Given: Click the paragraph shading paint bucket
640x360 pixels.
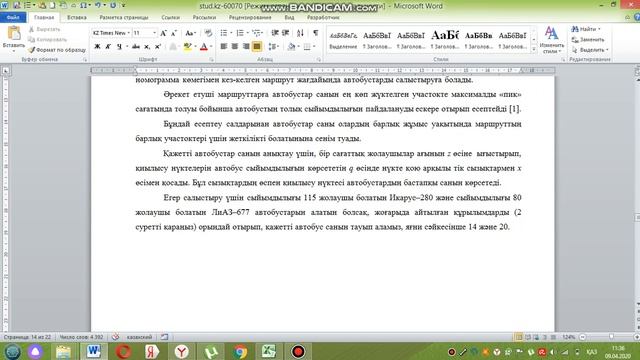Looking at the screenshot, I should pyautogui.click(x=291, y=47).
